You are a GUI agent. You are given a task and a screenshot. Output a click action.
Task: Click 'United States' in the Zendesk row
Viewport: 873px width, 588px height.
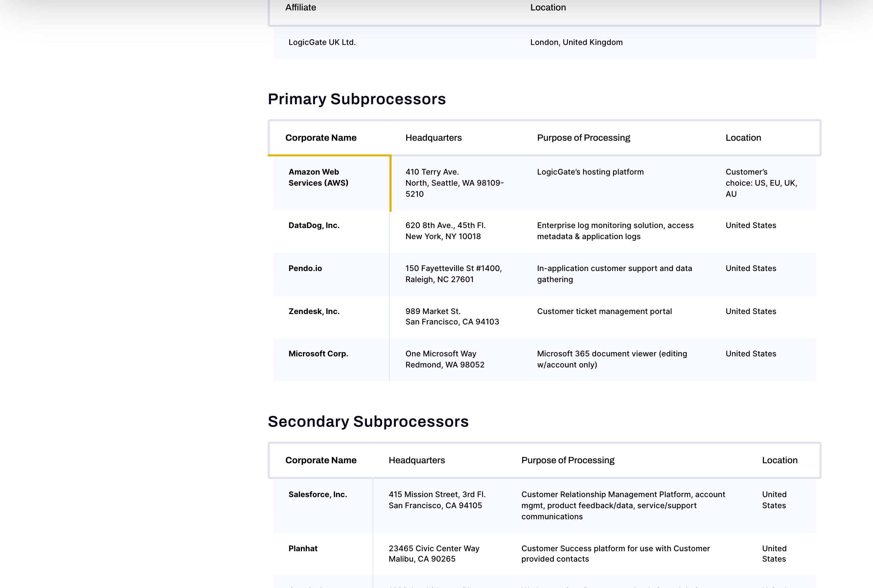click(751, 311)
